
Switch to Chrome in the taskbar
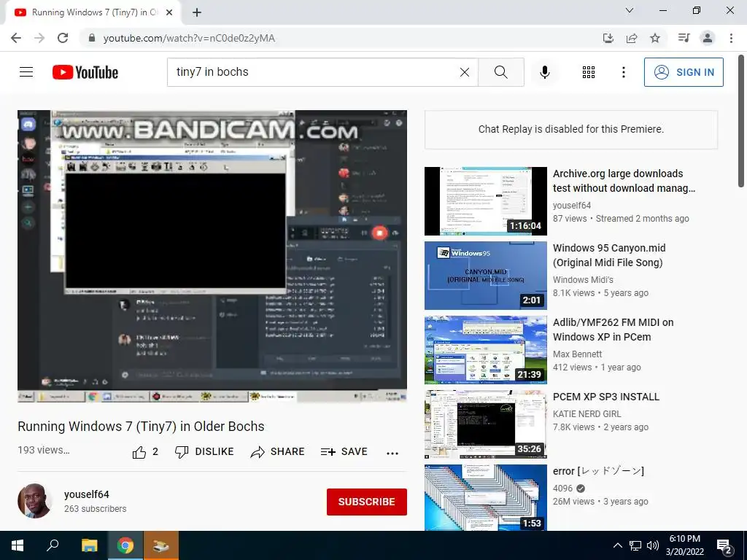(125, 545)
